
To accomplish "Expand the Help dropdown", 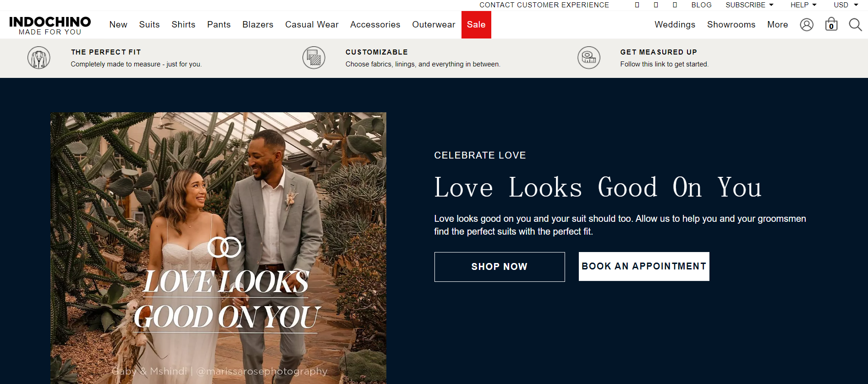I will click(x=803, y=5).
